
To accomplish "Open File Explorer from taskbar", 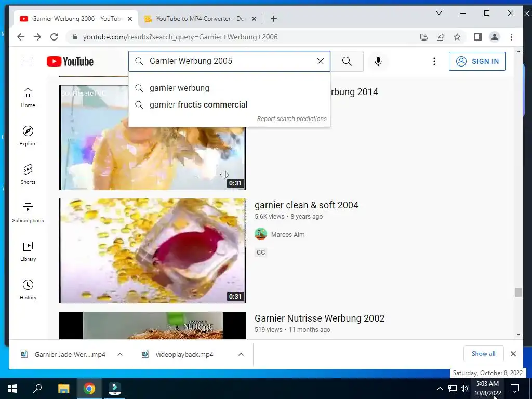I will pos(63,389).
